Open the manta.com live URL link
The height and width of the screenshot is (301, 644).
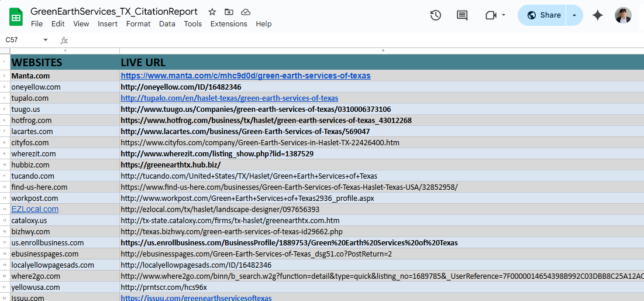[x=245, y=76]
